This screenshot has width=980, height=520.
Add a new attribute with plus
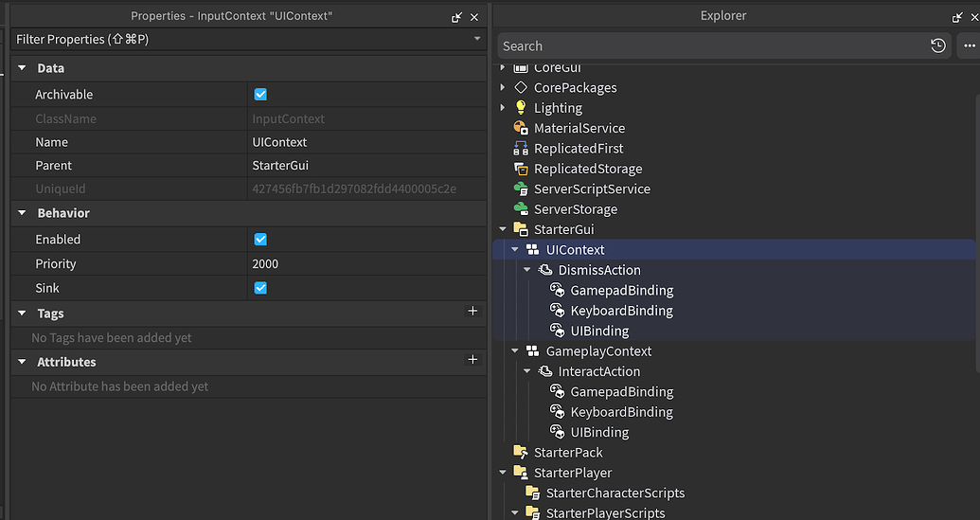[x=472, y=359]
